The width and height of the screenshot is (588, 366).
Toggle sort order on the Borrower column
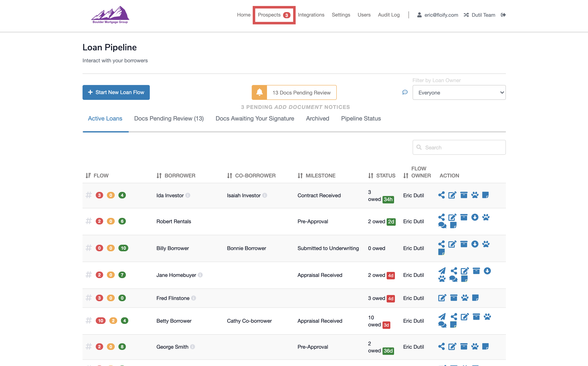159,176
